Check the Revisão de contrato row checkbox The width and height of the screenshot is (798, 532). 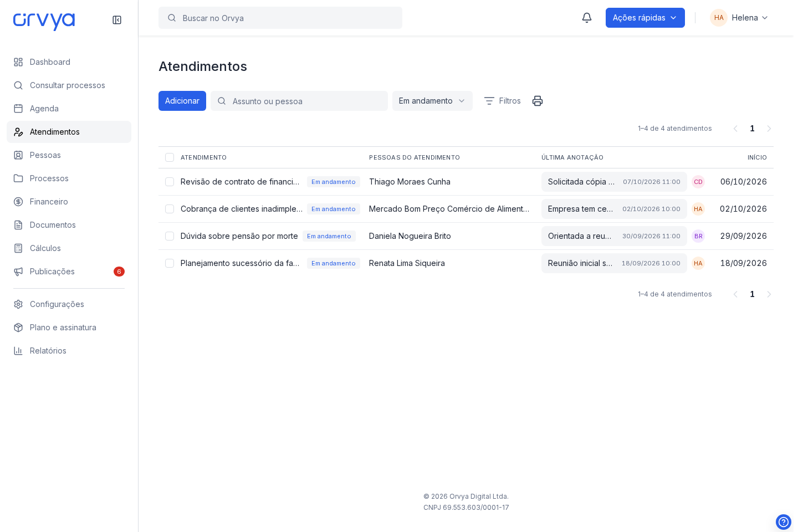pos(170,182)
